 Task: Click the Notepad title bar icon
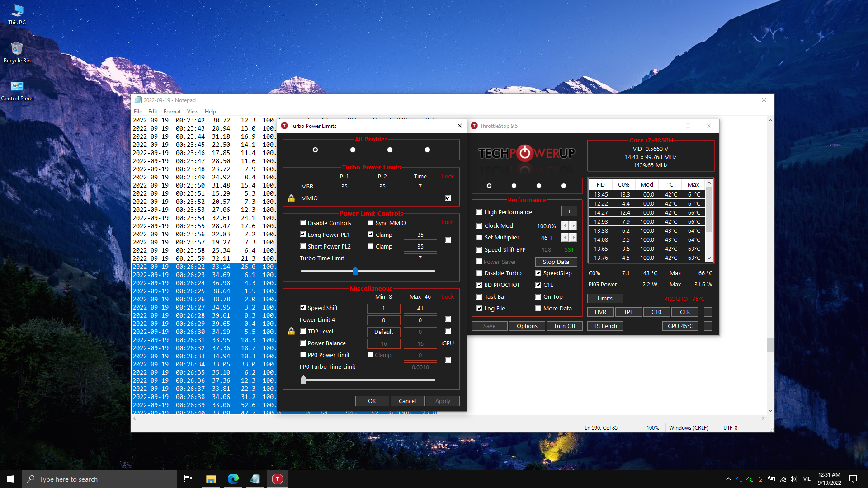point(138,100)
